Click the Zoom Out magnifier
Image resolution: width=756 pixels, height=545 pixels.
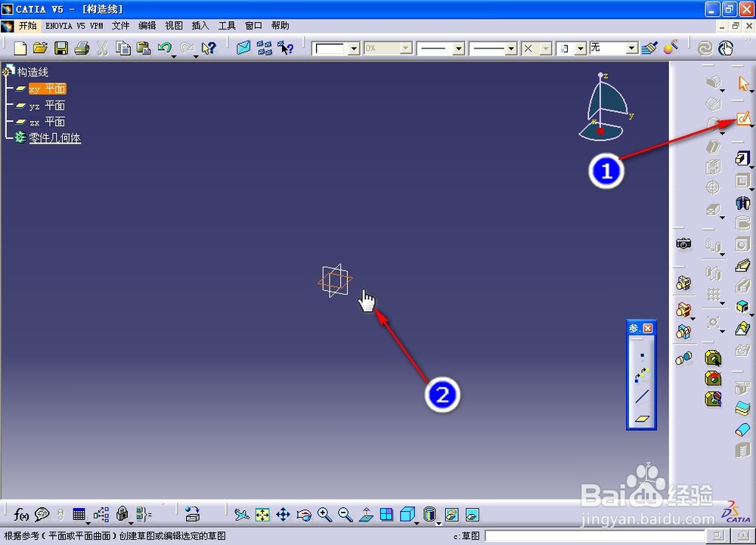click(x=345, y=515)
